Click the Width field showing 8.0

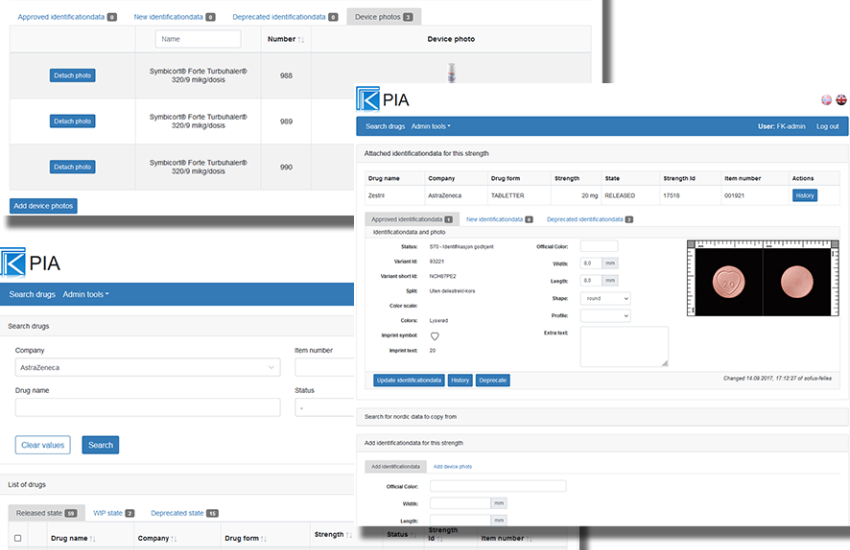pos(591,263)
